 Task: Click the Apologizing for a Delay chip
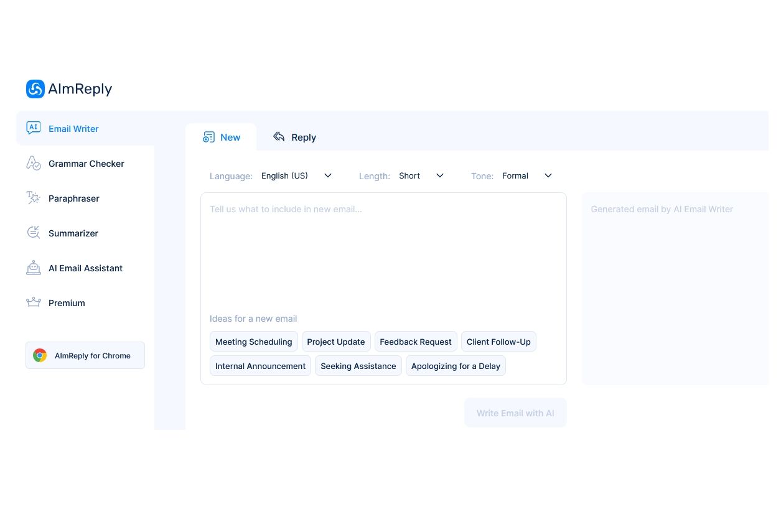point(456,366)
